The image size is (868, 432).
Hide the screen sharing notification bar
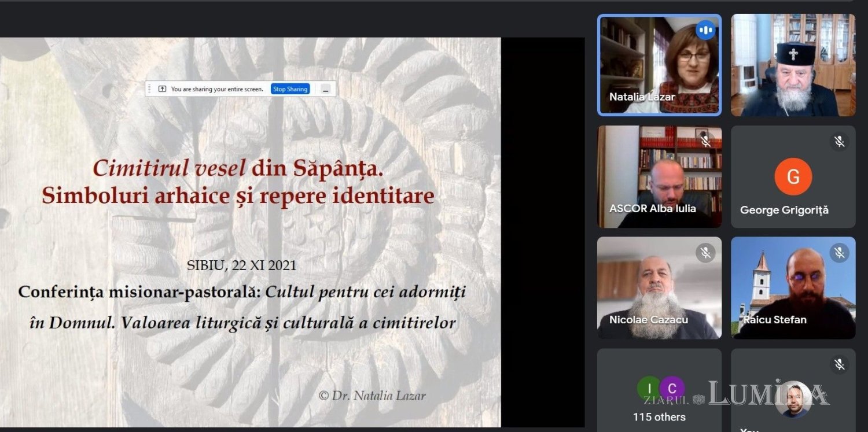(x=326, y=89)
